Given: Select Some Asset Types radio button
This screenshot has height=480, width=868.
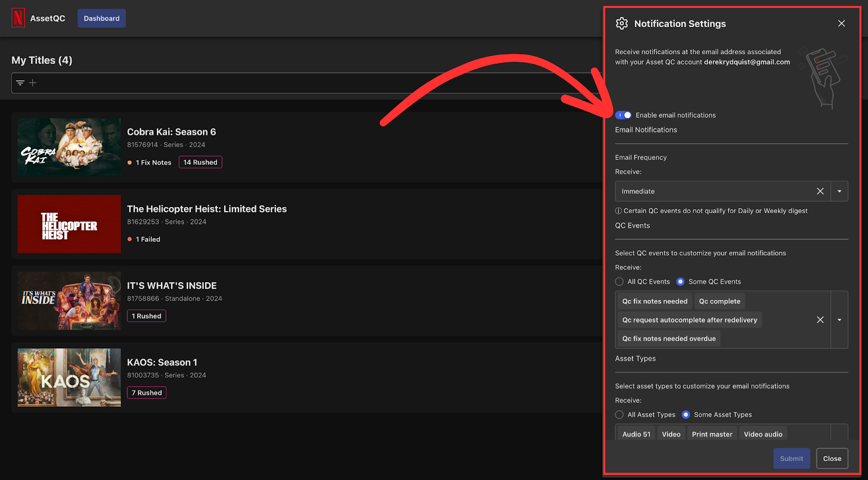Looking at the screenshot, I should tap(686, 414).
